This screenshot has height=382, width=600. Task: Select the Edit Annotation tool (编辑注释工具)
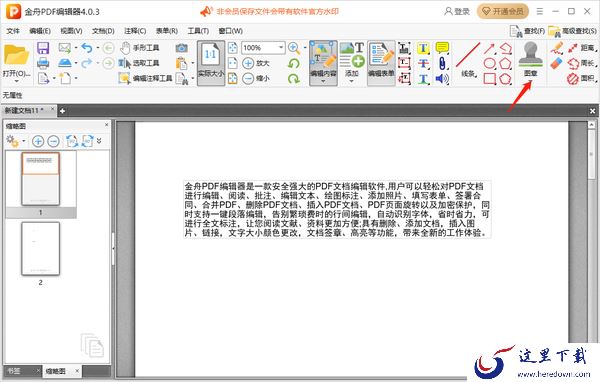(145, 78)
